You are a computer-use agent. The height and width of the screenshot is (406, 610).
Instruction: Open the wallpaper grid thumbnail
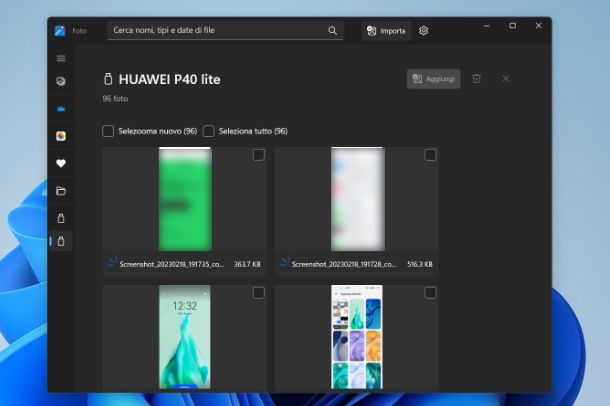pos(357,337)
